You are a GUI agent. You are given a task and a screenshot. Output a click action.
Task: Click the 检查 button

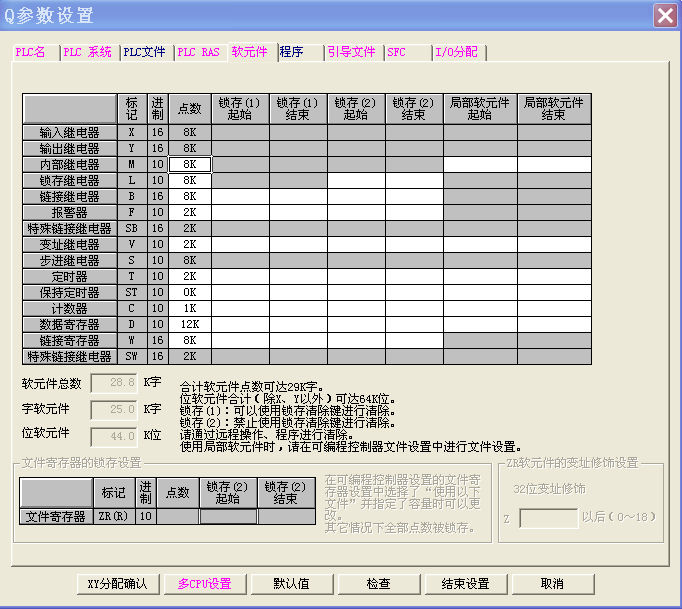378,584
